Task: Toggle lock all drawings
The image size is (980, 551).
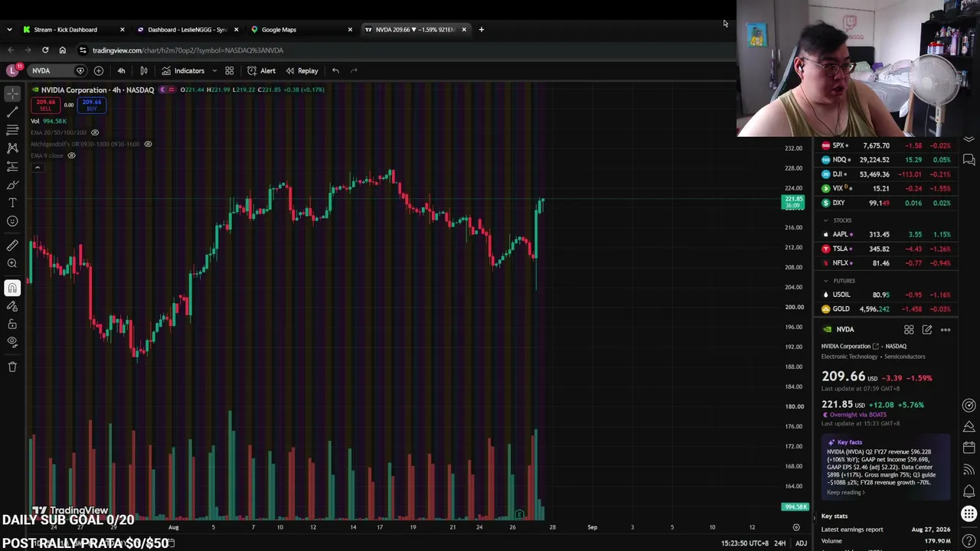Action: 12,324
